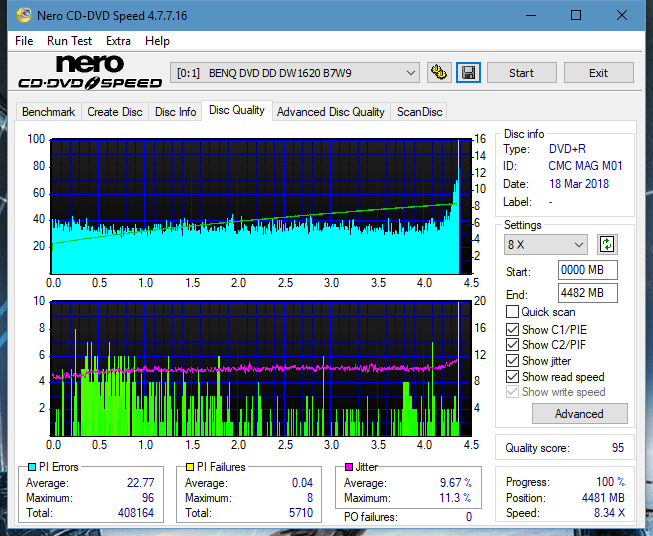Toggle Show read speed checkbox
Screen dimensions: 653x536
coord(512,376)
